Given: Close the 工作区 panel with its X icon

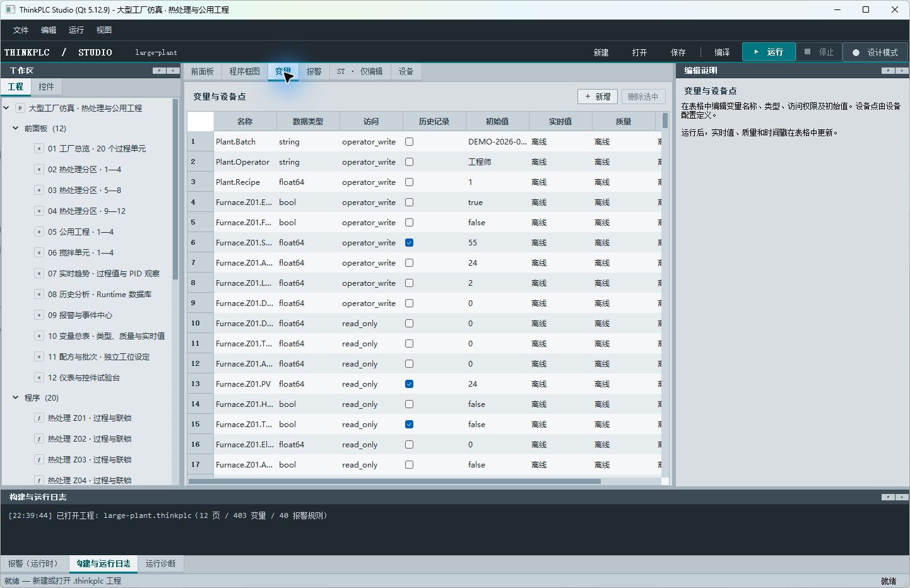Looking at the screenshot, I should [x=173, y=71].
